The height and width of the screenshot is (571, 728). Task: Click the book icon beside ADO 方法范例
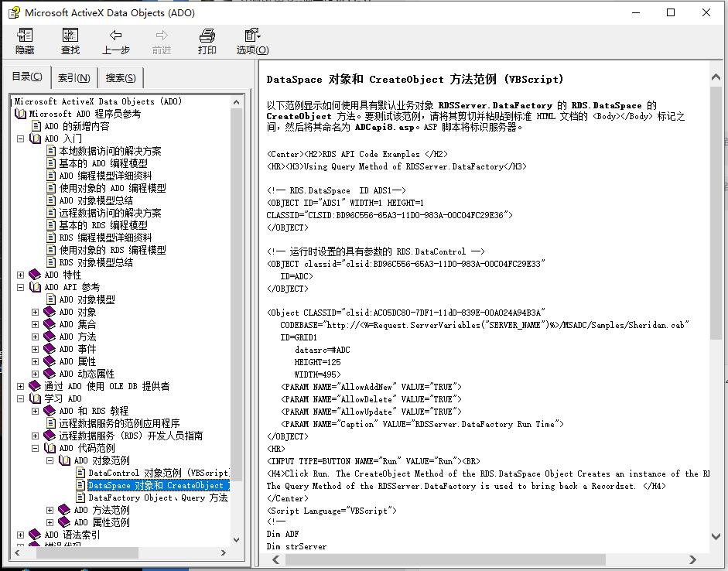pos(64,510)
